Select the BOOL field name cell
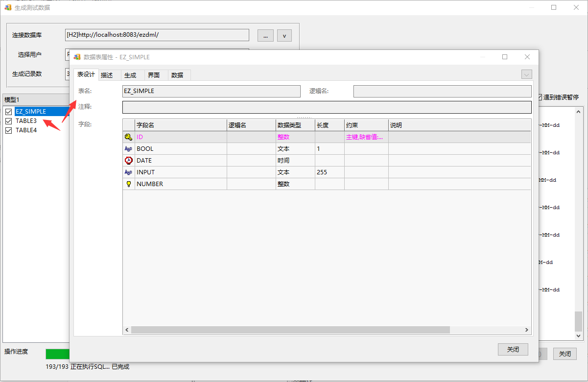 pos(181,149)
